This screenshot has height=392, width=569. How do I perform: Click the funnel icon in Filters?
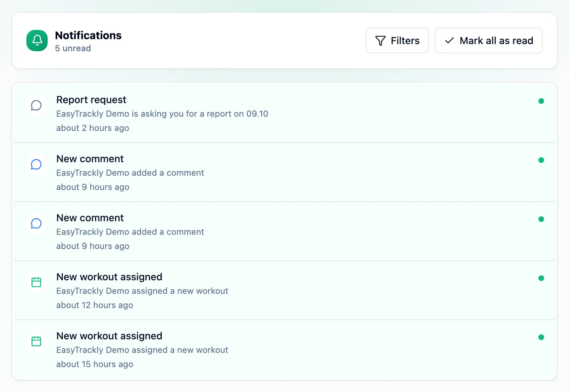pyautogui.click(x=381, y=41)
